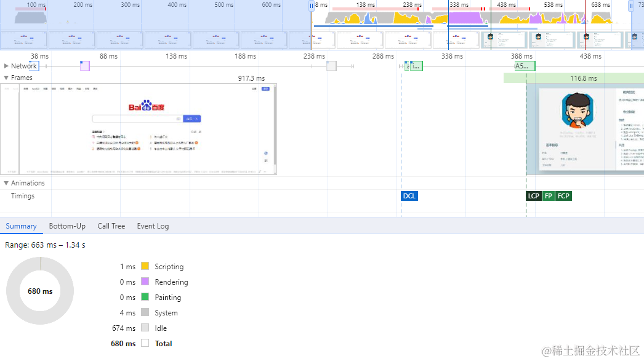Image resolution: width=644 pixels, height=361 pixels.
Task: Click the Scripting yellow color swatch
Action: pos(145,266)
